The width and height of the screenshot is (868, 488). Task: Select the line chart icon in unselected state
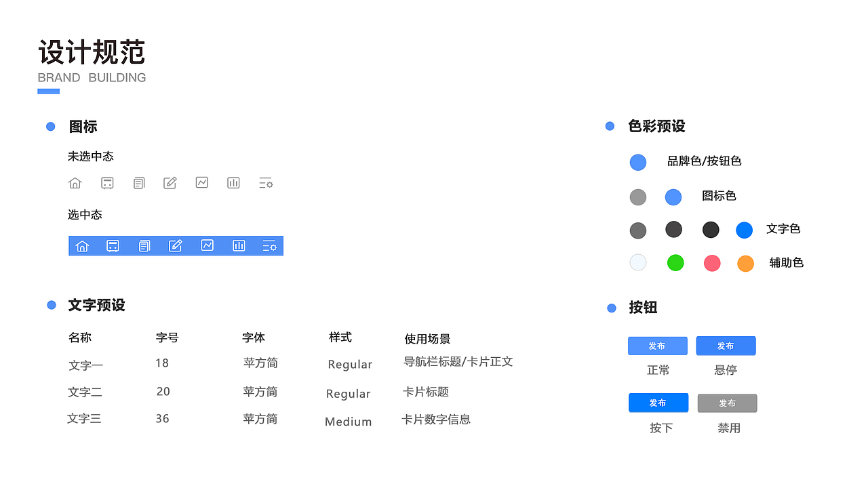[201, 182]
